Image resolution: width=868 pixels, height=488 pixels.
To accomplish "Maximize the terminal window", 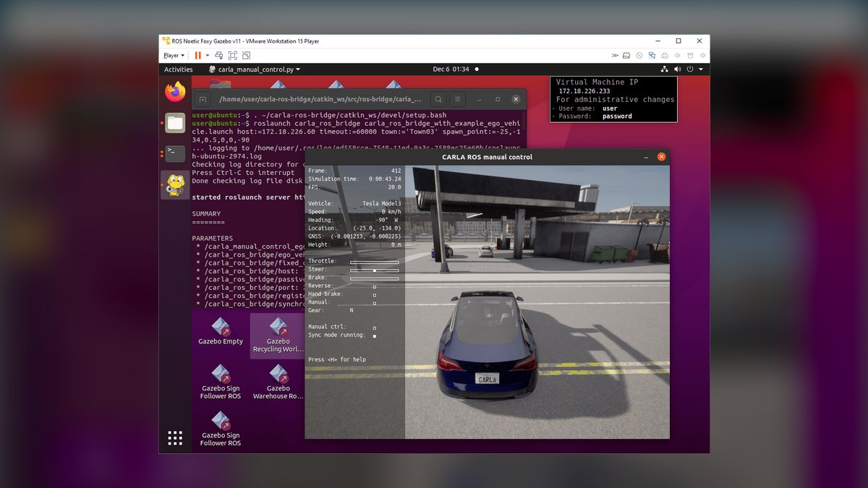I will (x=498, y=99).
